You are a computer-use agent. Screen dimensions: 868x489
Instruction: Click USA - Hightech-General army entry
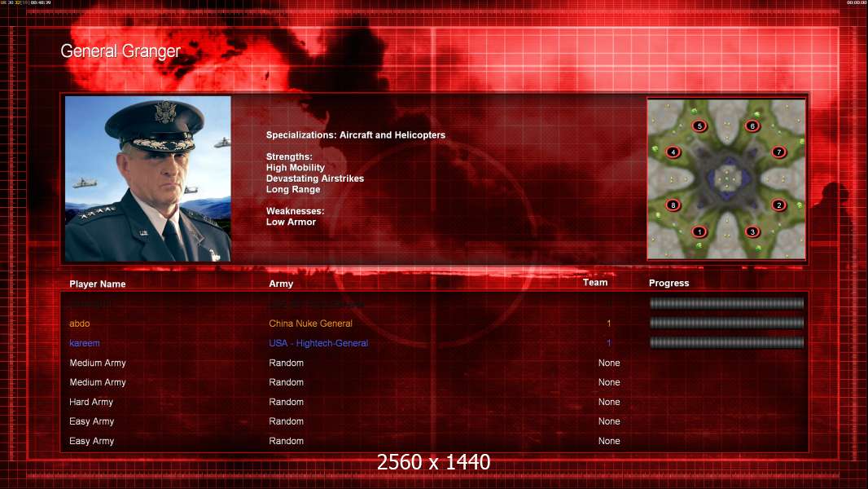318,343
